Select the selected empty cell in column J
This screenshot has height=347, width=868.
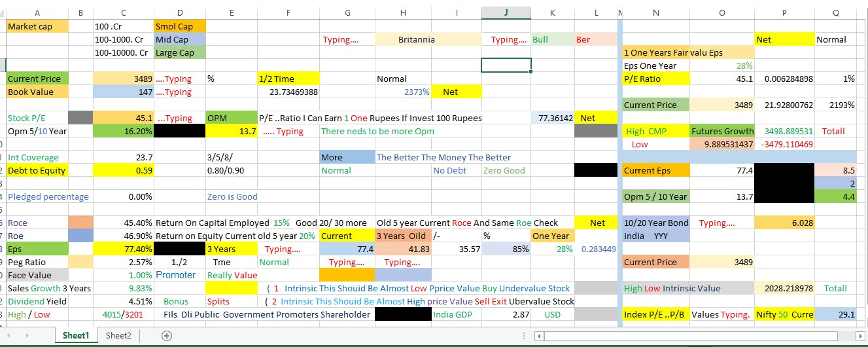coord(506,65)
